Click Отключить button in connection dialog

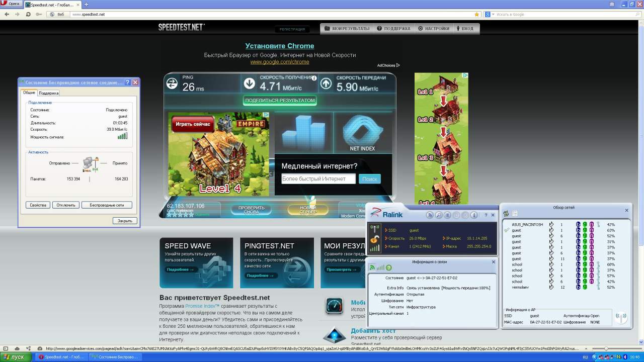(x=66, y=205)
